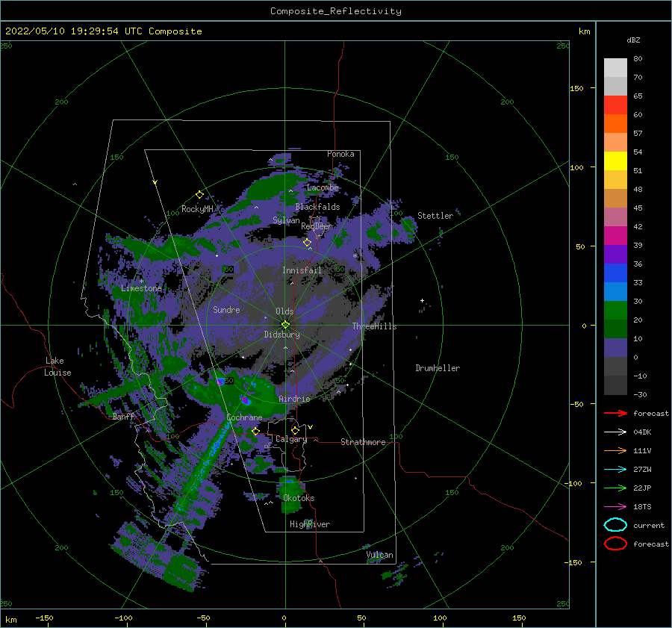This screenshot has height=628, width=672.
Task: Click the light gray 80 dBZ swatch
Action: (x=615, y=67)
